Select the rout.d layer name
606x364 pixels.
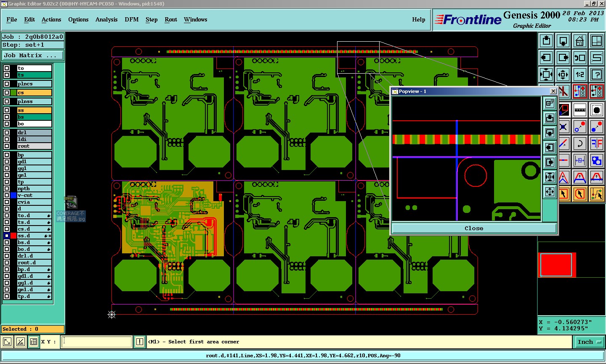(x=34, y=263)
